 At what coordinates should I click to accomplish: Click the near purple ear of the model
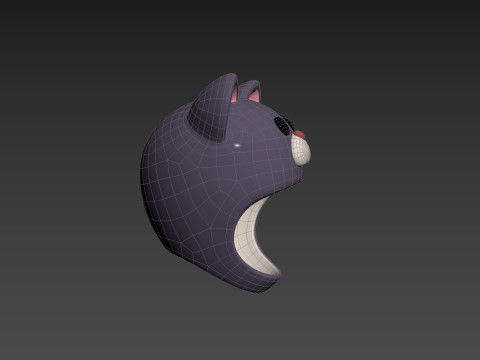click(x=213, y=107)
